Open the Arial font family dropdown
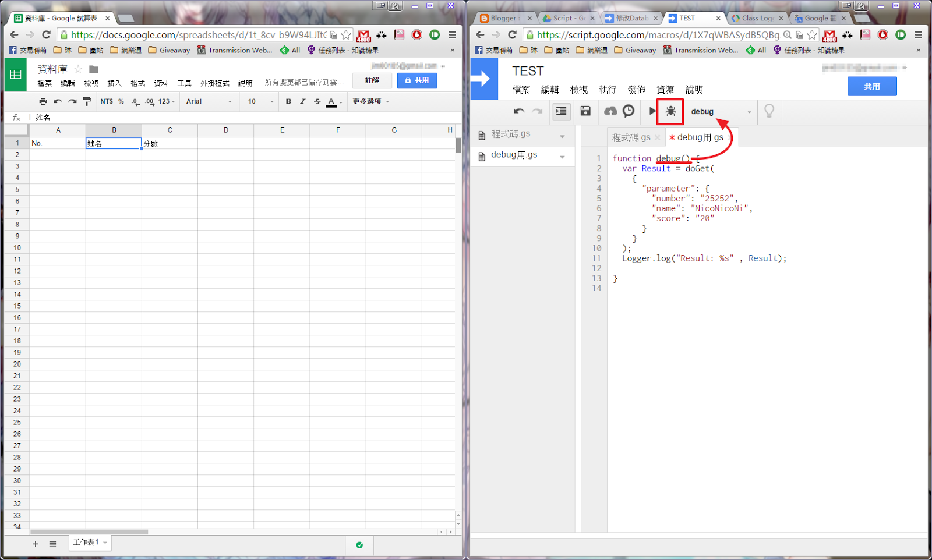Image resolution: width=932 pixels, height=560 pixels. tap(209, 101)
